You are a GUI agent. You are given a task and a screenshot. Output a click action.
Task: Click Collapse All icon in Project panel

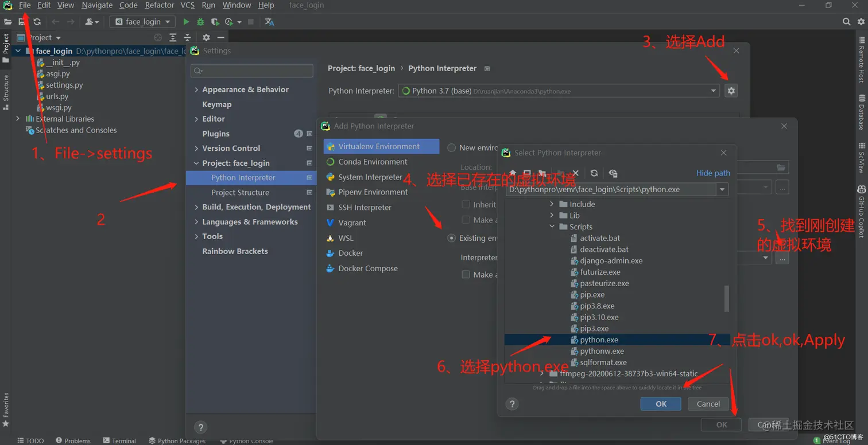(x=187, y=37)
